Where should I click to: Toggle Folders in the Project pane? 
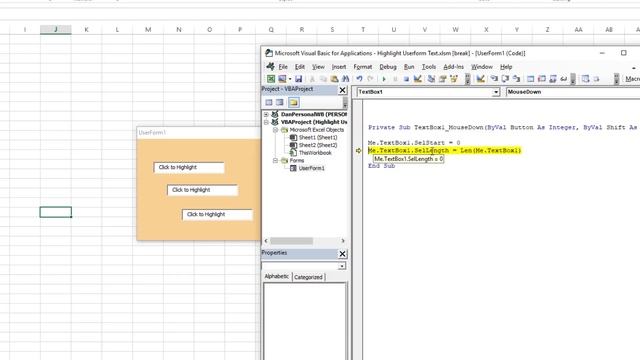click(293, 102)
